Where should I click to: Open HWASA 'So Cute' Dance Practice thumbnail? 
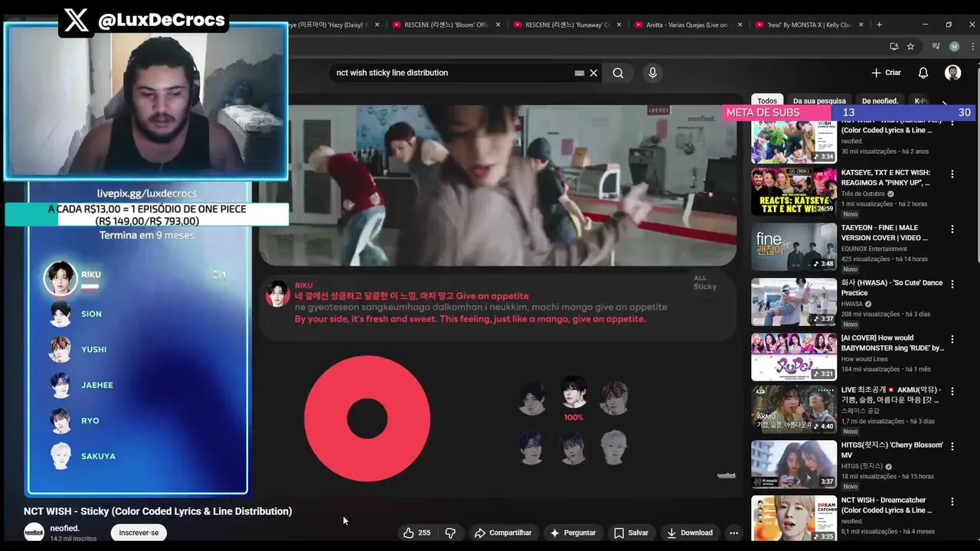tap(794, 302)
